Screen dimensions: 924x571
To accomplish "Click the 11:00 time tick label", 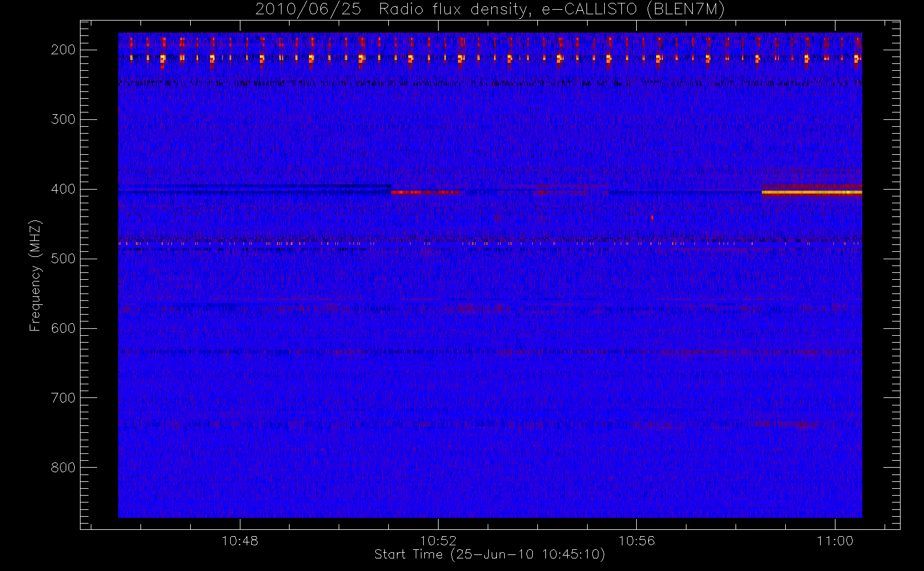I will click(x=835, y=541).
